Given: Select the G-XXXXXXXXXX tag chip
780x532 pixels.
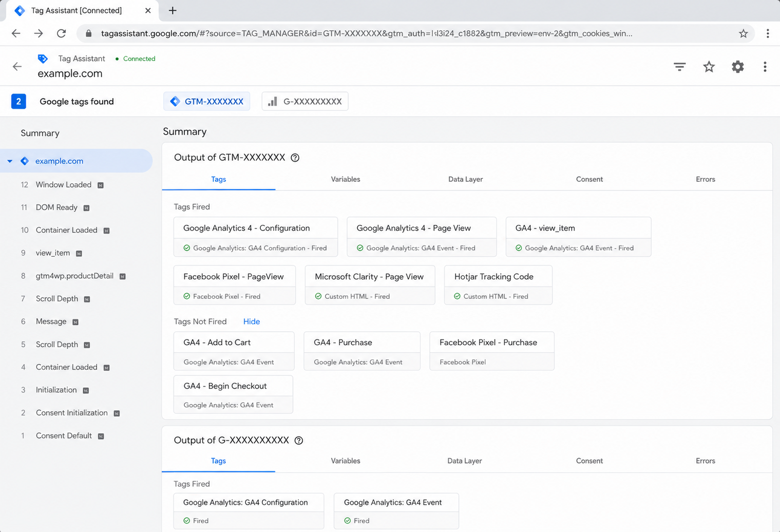Looking at the screenshot, I should pos(305,101).
